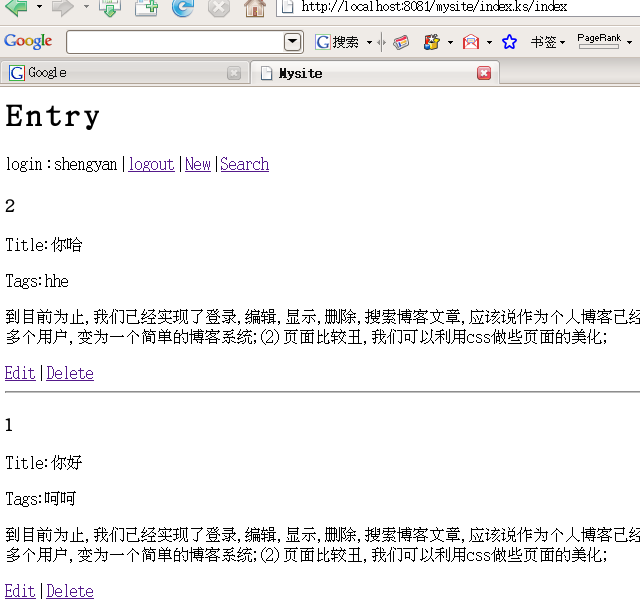The height and width of the screenshot is (606, 640).
Task: Click the Reload page icon
Action: tap(182, 8)
